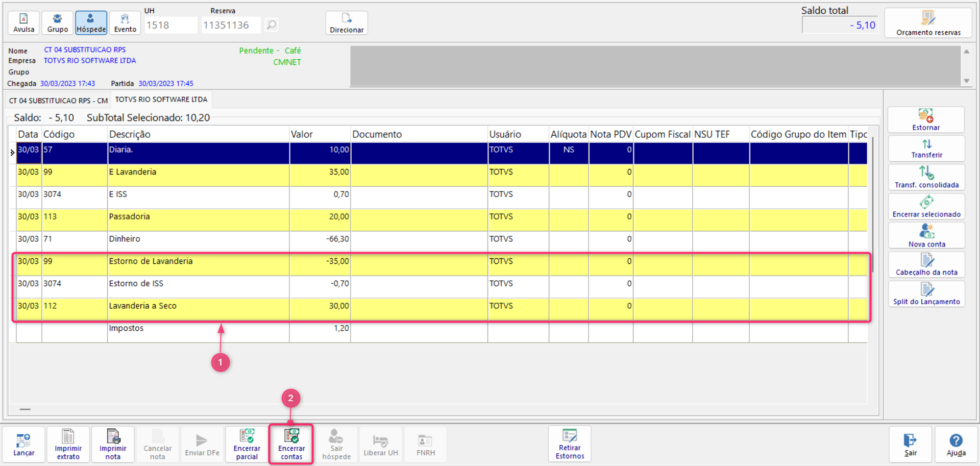This screenshot has height=466, width=980.
Task: Select the E Lavanderia row
Action: tap(442, 175)
